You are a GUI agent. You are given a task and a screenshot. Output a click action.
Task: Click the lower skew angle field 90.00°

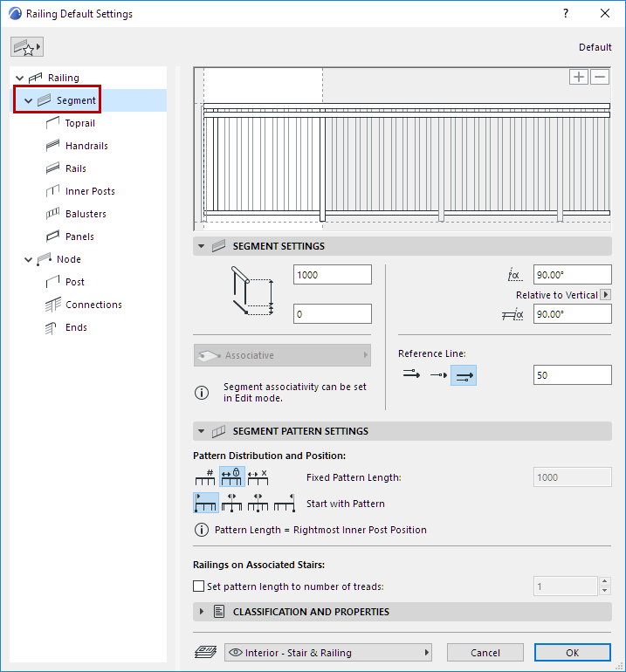tap(573, 314)
